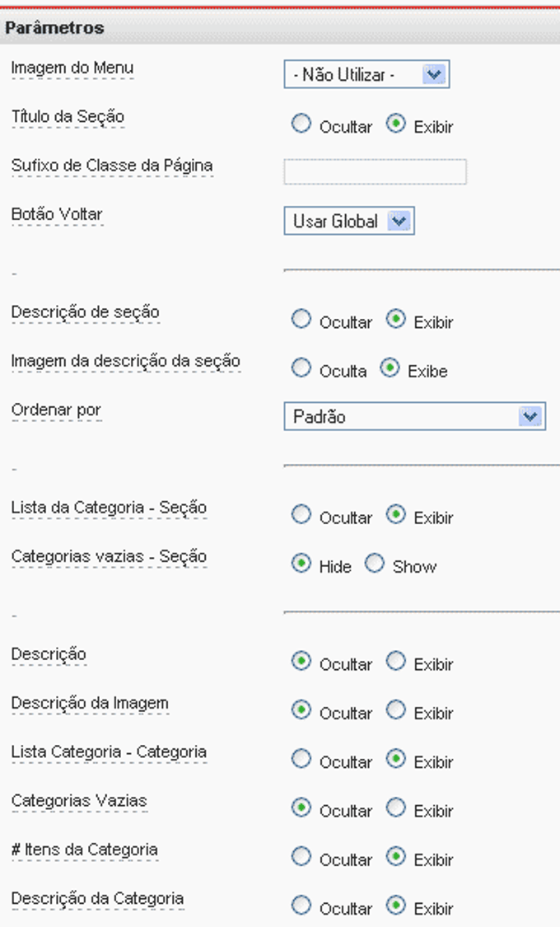This screenshot has width=560, height=927.
Task: Hide the Lista da Categoria - Seção option
Action: [x=301, y=514]
